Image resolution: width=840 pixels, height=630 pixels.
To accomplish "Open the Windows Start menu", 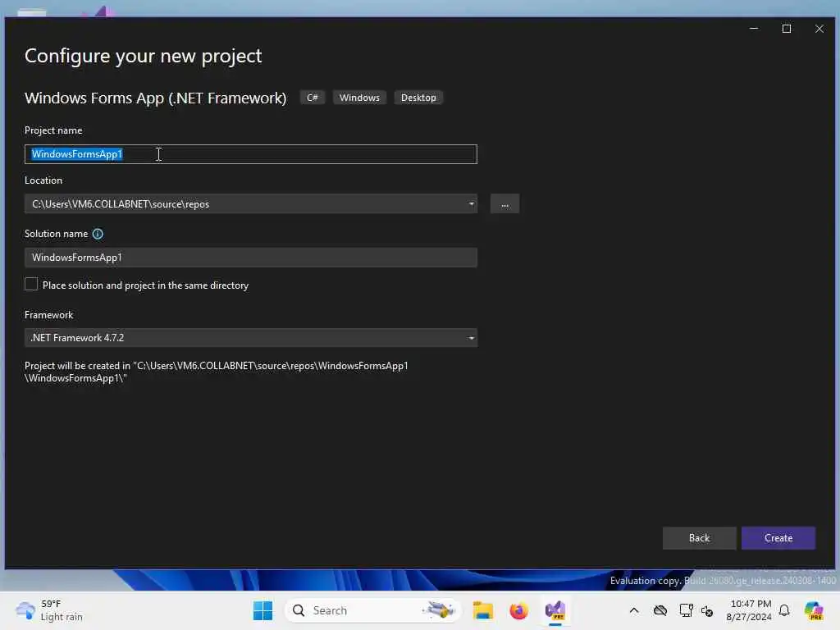I will tap(262, 610).
